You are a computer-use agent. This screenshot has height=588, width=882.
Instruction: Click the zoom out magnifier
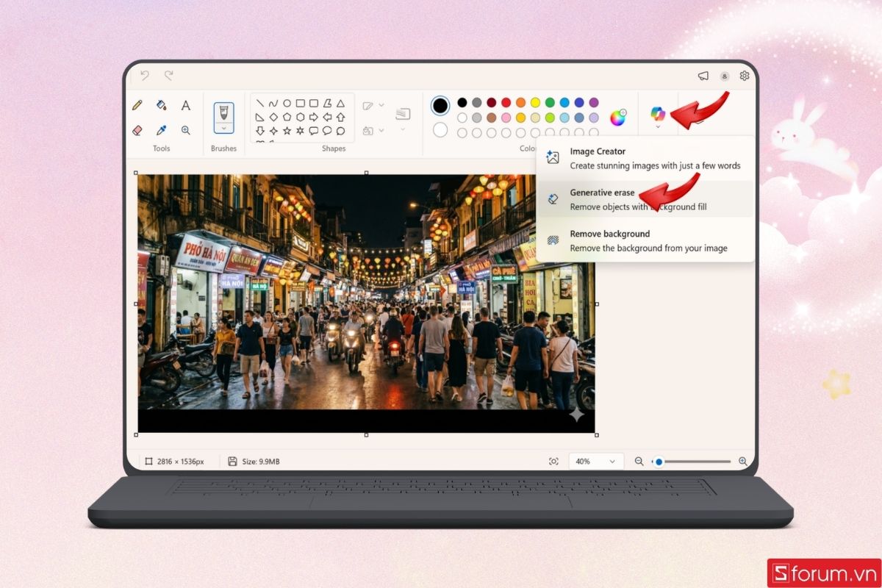point(639,462)
